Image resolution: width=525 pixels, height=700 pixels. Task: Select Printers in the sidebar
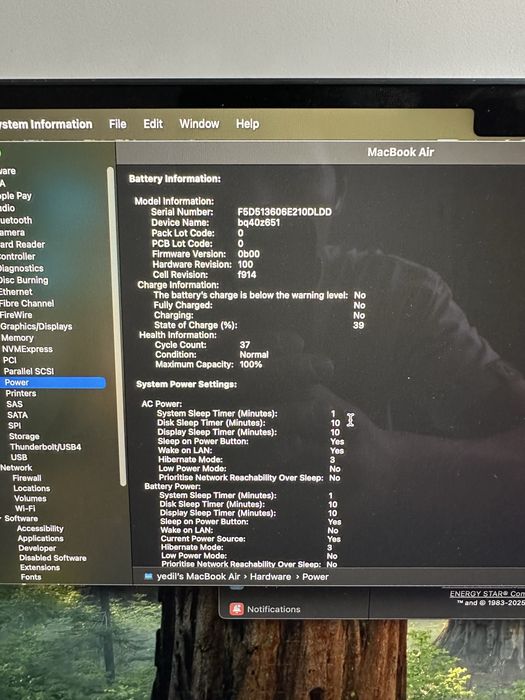tap(21, 393)
